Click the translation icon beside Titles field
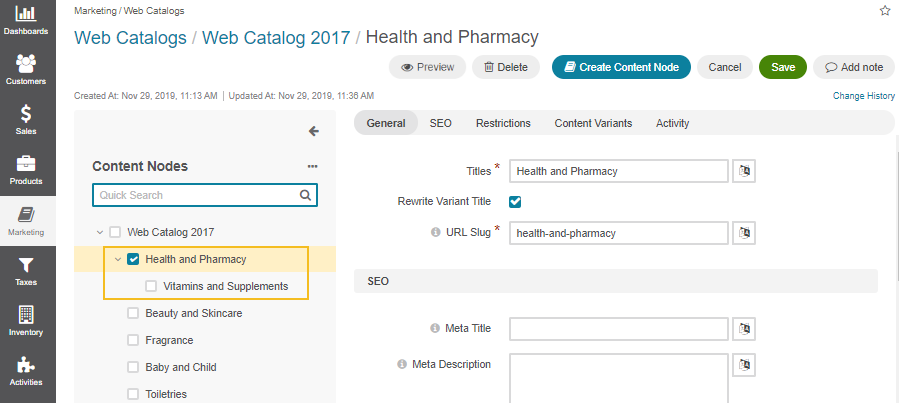The width and height of the screenshot is (899, 403). point(744,171)
